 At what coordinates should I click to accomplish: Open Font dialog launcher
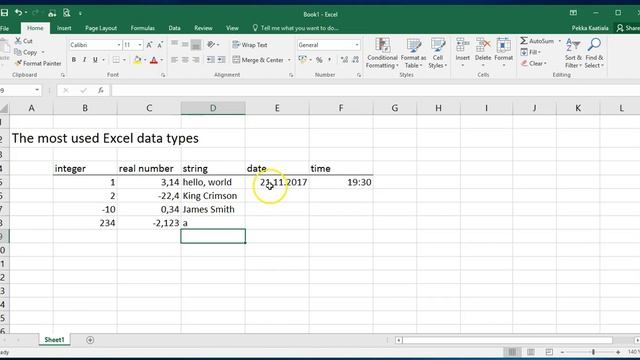[163, 75]
